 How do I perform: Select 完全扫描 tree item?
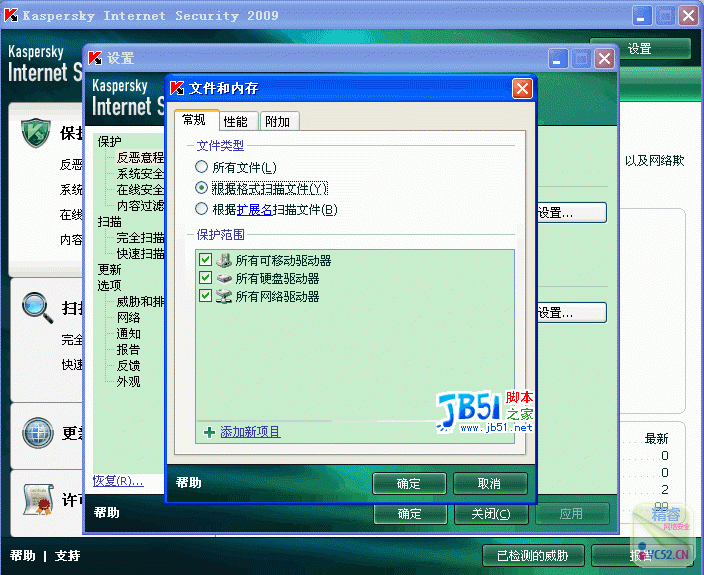click(140, 238)
